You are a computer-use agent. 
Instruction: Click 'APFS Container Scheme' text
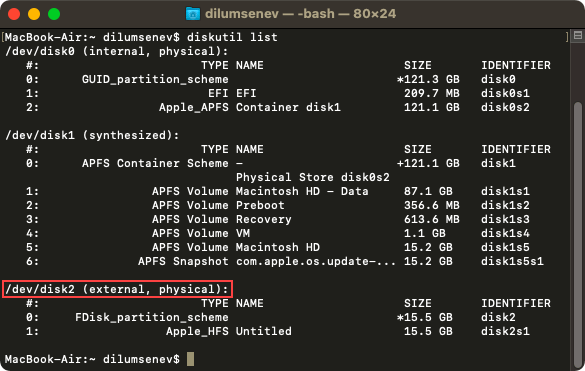[155, 163]
